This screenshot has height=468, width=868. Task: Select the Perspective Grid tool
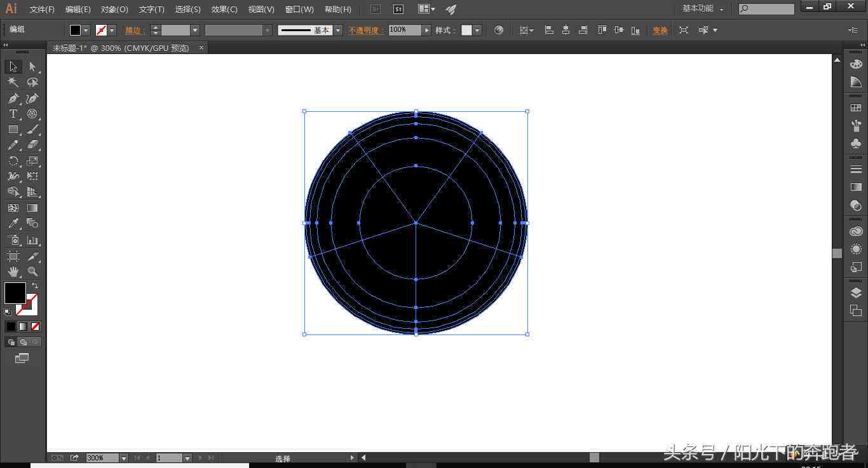32,192
